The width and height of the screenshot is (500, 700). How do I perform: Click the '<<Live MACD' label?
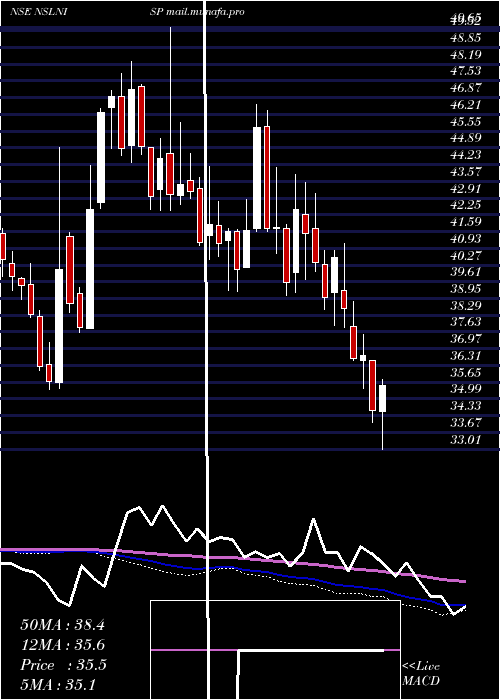pyautogui.click(x=421, y=673)
